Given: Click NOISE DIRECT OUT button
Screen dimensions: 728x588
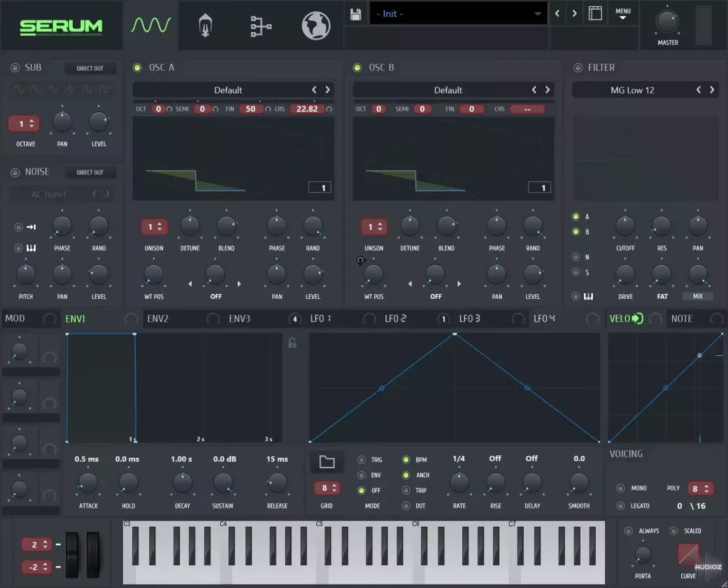Looking at the screenshot, I should click(90, 172).
